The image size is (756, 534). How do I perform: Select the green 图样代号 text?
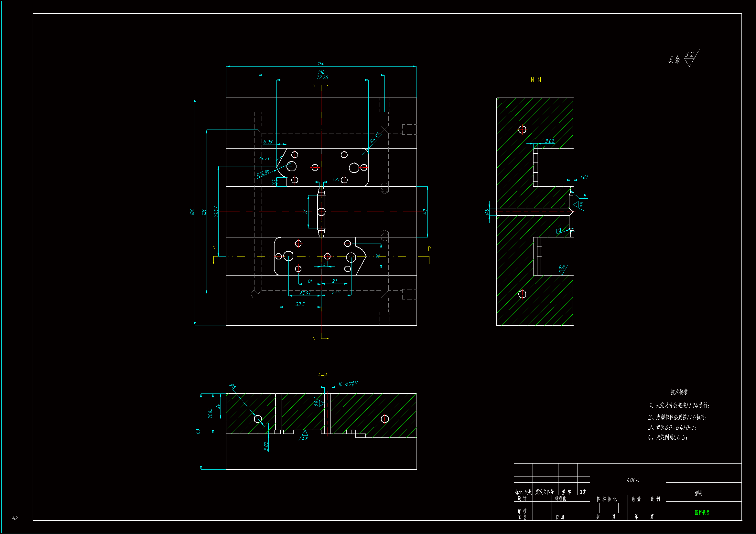(x=702, y=512)
